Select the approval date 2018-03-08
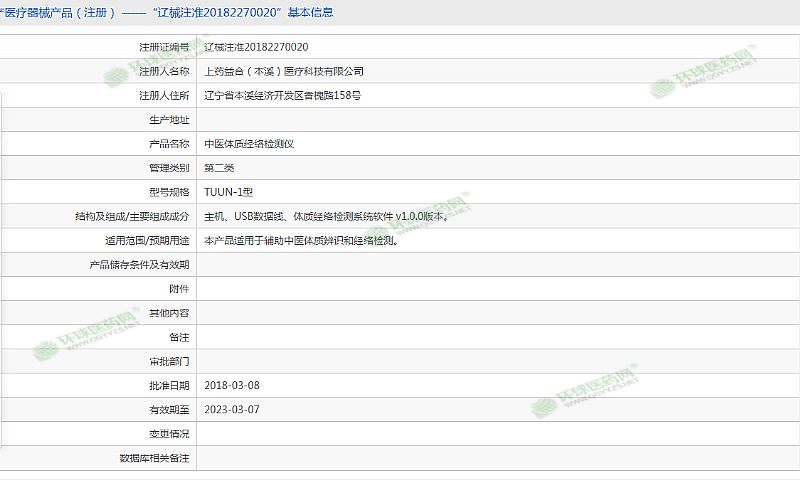The height and width of the screenshot is (480, 800). point(231,385)
